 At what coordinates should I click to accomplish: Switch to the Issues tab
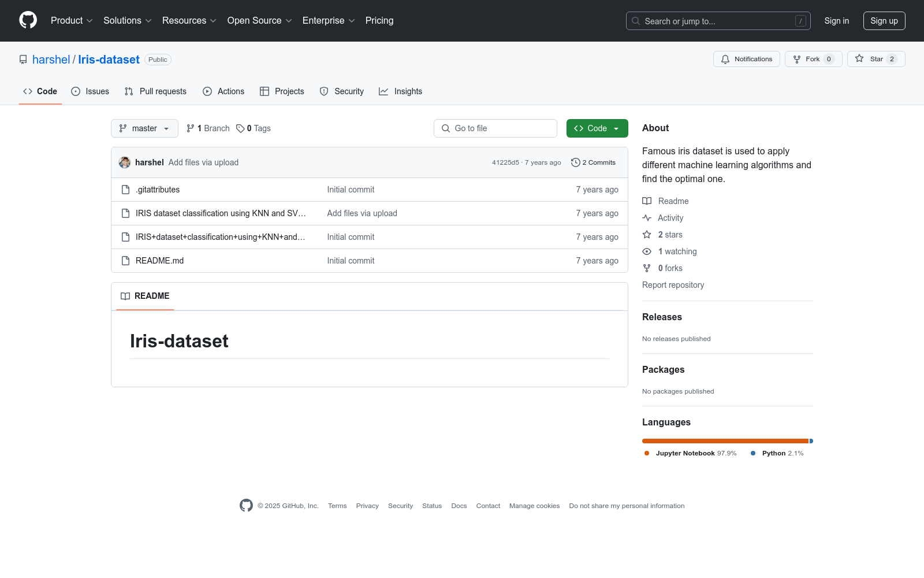tap(90, 91)
